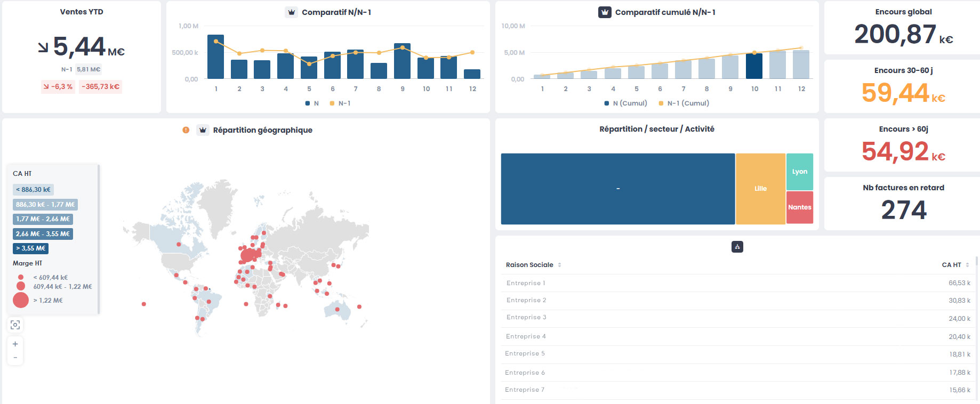The height and width of the screenshot is (404, 980).
Task: Click the crown icon beside Répartition géographique
Action: (203, 130)
